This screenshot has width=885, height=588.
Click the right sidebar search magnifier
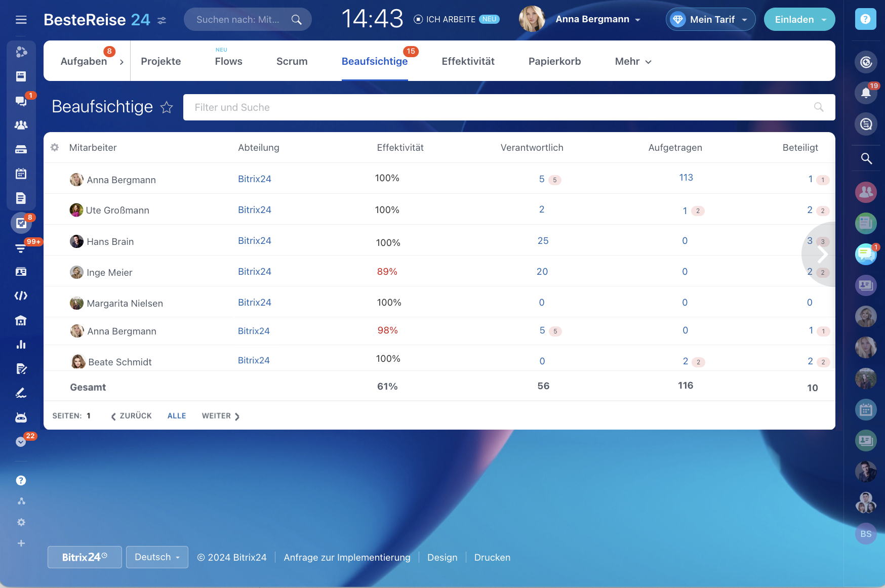pyautogui.click(x=866, y=158)
